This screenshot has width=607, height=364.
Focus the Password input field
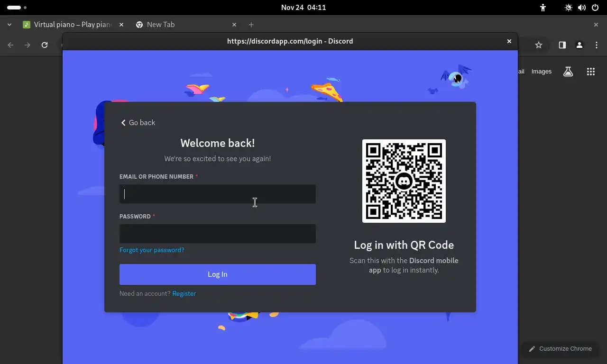[218, 234]
